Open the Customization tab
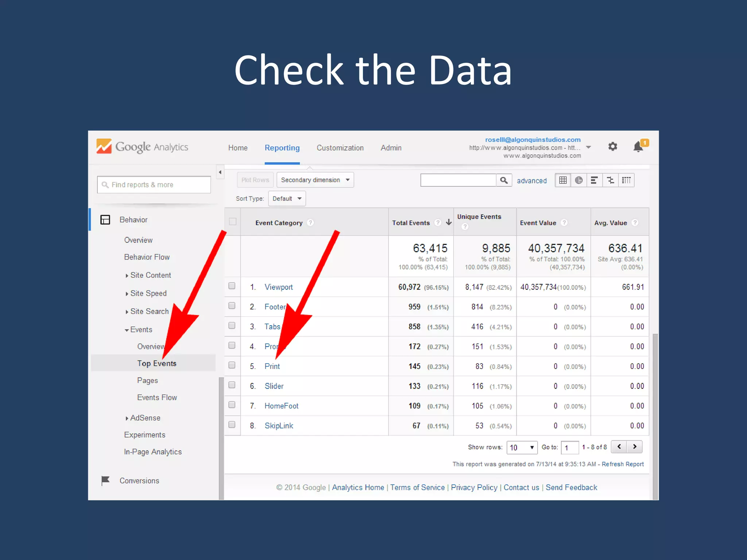This screenshot has width=747, height=560. point(340,148)
